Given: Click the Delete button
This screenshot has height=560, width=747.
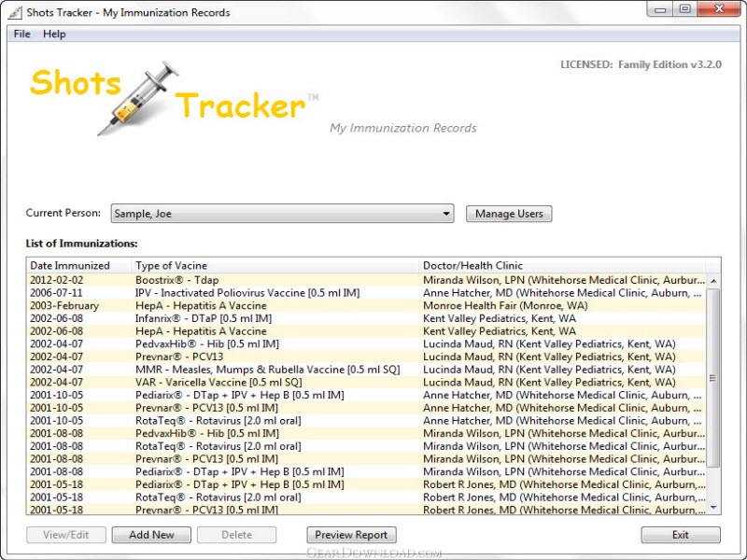Looking at the screenshot, I should [x=237, y=534].
